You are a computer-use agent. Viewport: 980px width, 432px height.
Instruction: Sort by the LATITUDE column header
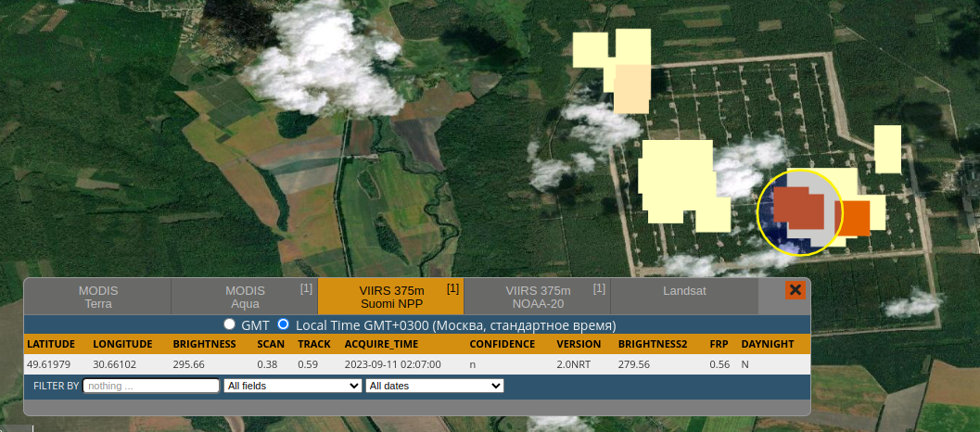51,344
